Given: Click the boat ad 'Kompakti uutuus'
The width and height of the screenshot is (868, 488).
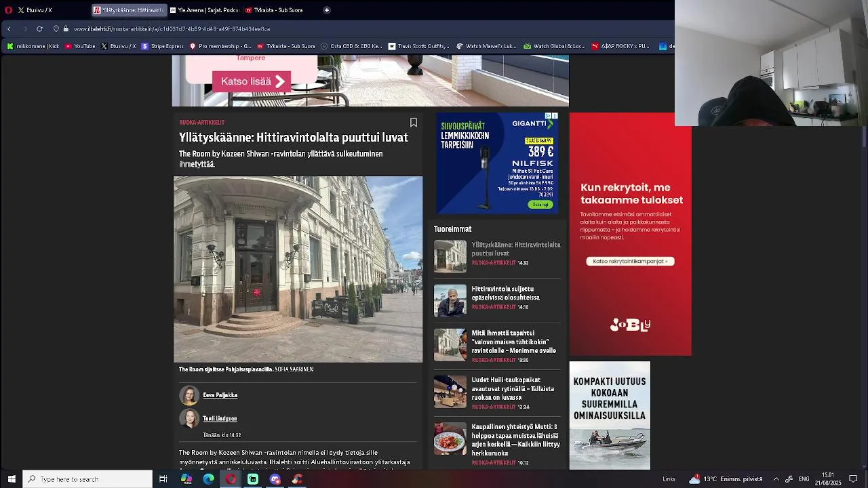Looking at the screenshot, I should pos(610,415).
